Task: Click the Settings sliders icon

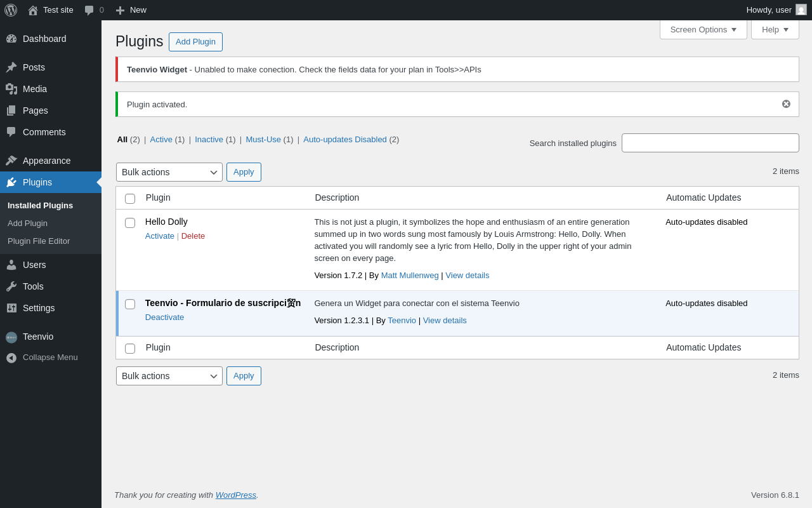Action: (11, 308)
